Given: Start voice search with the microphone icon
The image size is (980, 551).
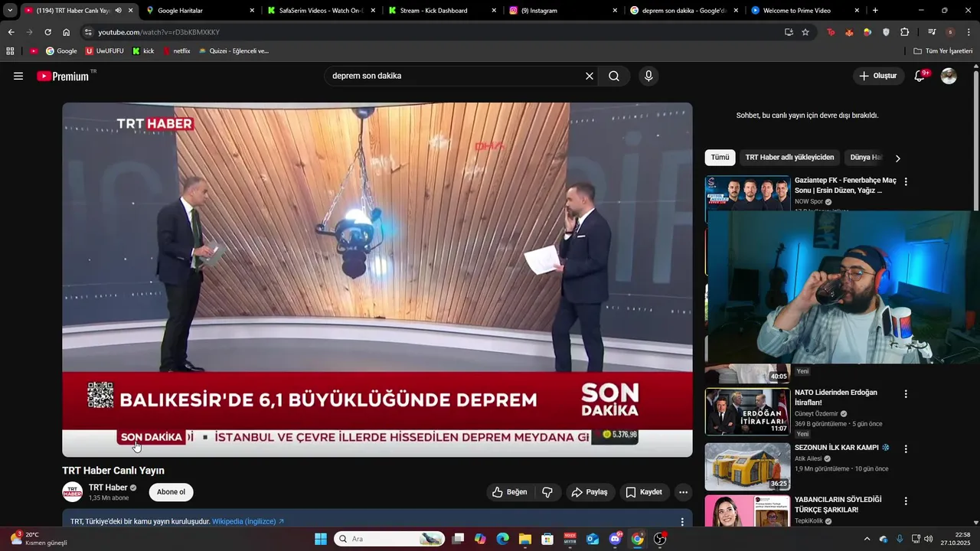Looking at the screenshot, I should click(648, 76).
